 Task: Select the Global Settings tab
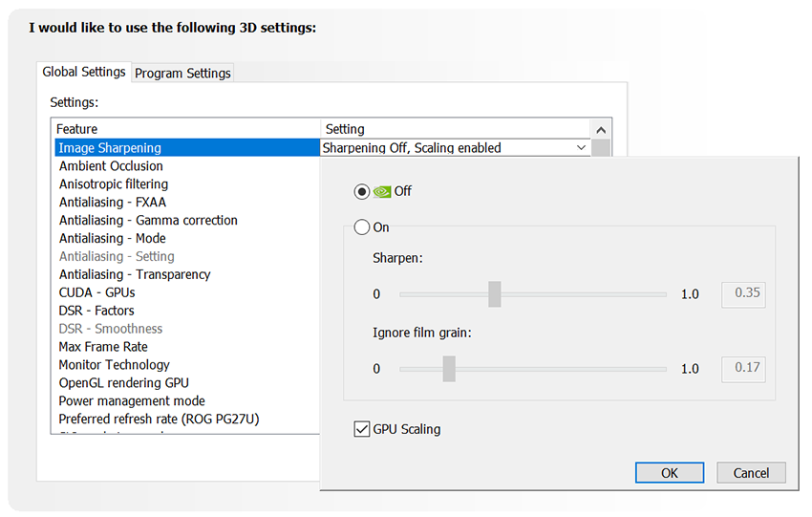tap(84, 72)
